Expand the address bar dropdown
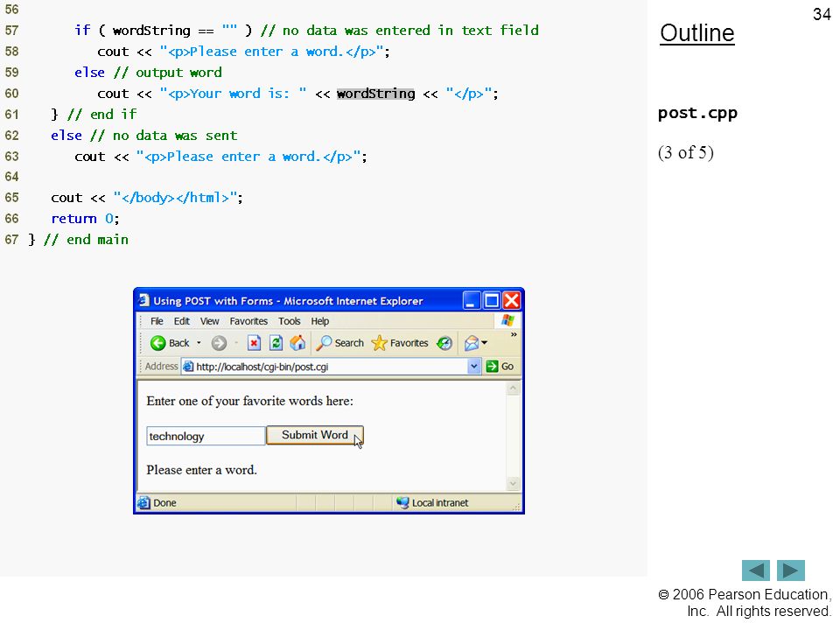The width and height of the screenshot is (840, 630). (473, 367)
